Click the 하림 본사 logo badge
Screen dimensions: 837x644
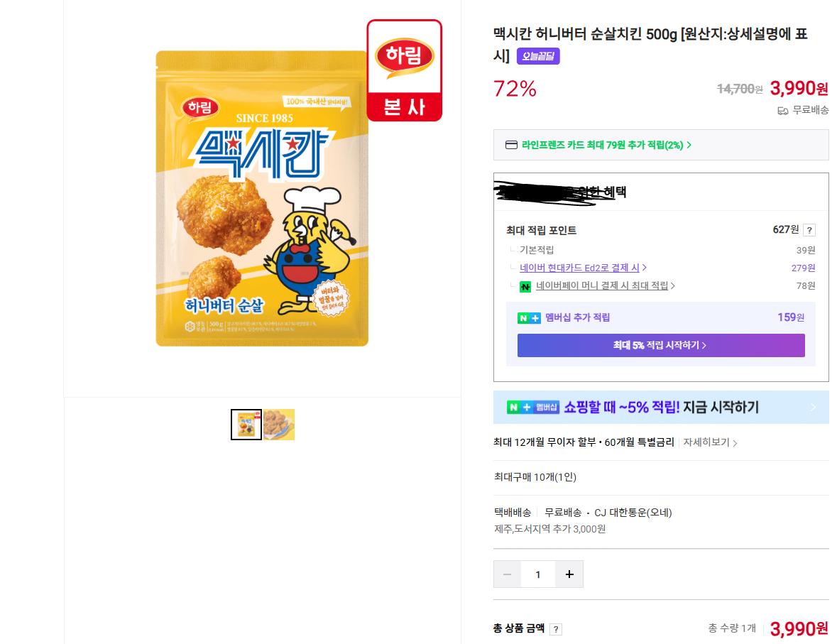click(x=404, y=70)
